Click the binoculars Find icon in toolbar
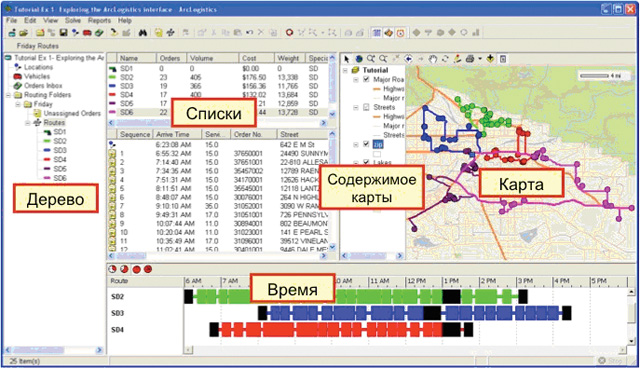Viewport: 640px width, 368px height. (x=142, y=33)
